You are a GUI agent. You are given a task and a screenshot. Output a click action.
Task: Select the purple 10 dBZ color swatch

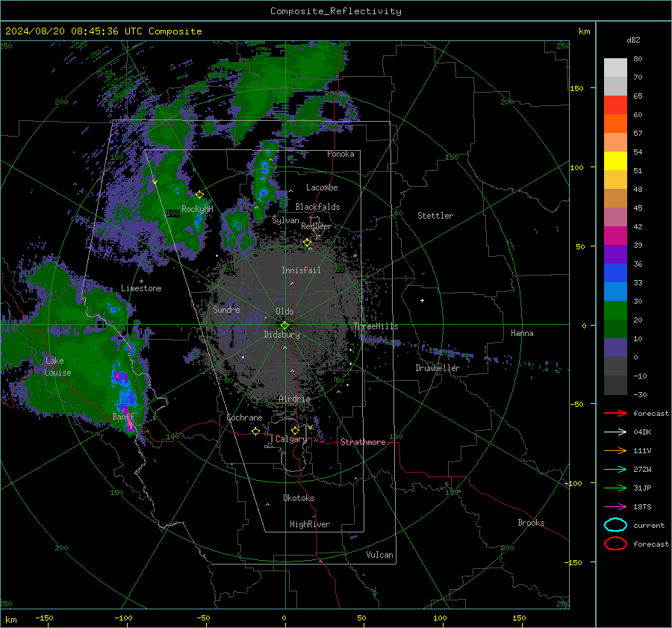coord(615,348)
